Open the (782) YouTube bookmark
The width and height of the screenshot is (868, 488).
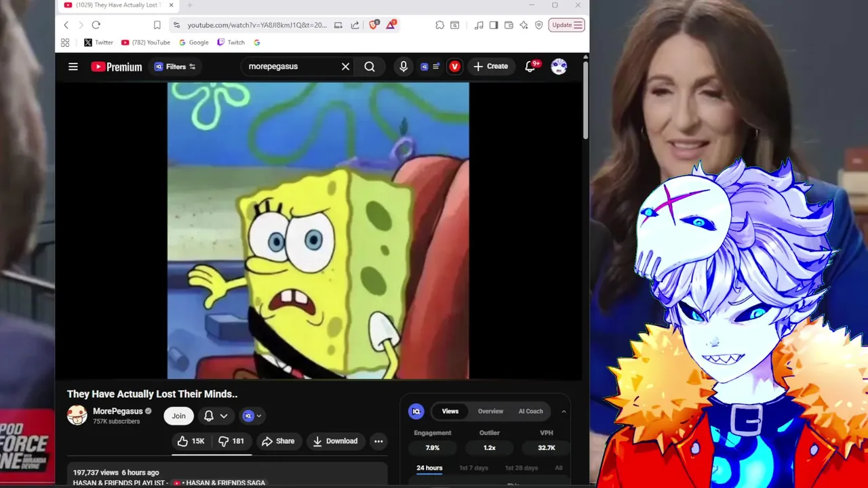(146, 42)
